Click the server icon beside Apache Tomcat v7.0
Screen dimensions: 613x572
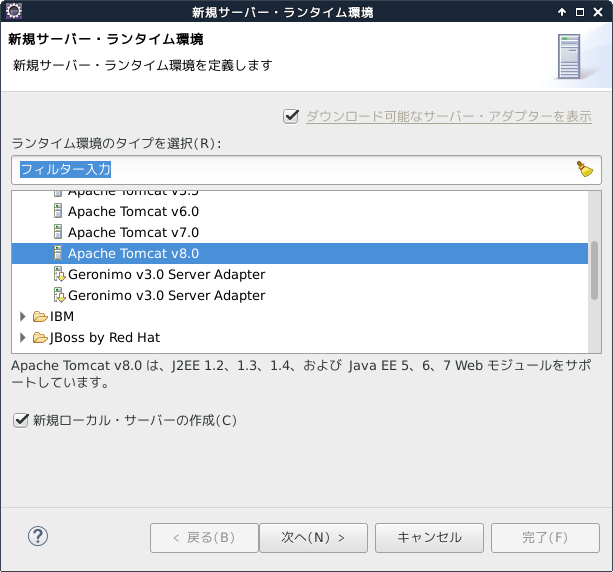[58, 232]
